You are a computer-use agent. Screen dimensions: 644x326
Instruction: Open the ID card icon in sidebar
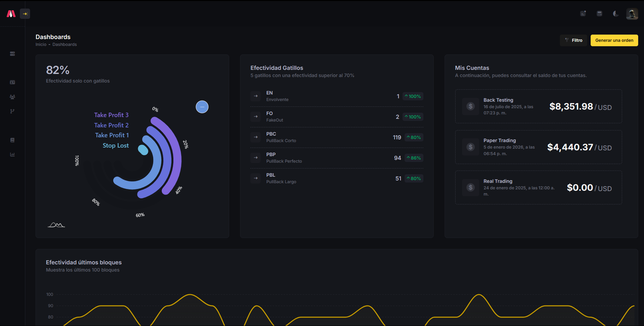pyautogui.click(x=12, y=82)
